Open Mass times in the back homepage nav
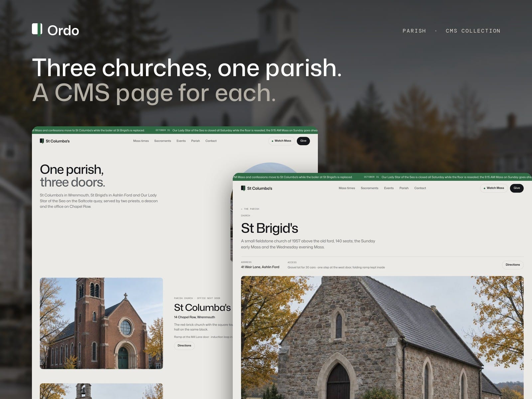The width and height of the screenshot is (532, 399). 141,141
